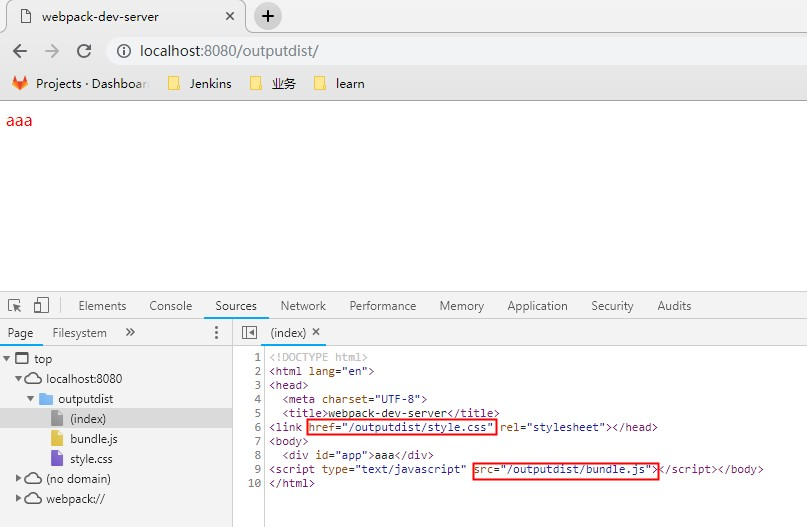Screen dimensions: 807x527
Task: Toggle the device toolbar icon
Action: (41, 305)
